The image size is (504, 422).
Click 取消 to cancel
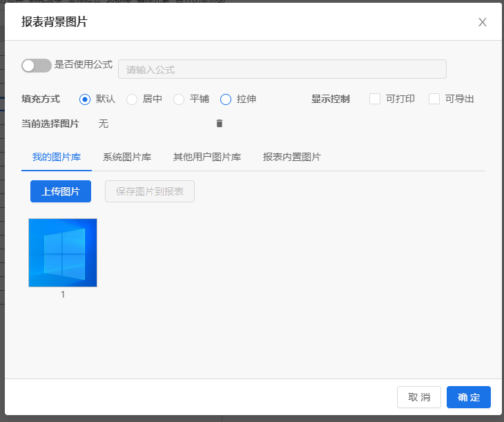tap(419, 397)
